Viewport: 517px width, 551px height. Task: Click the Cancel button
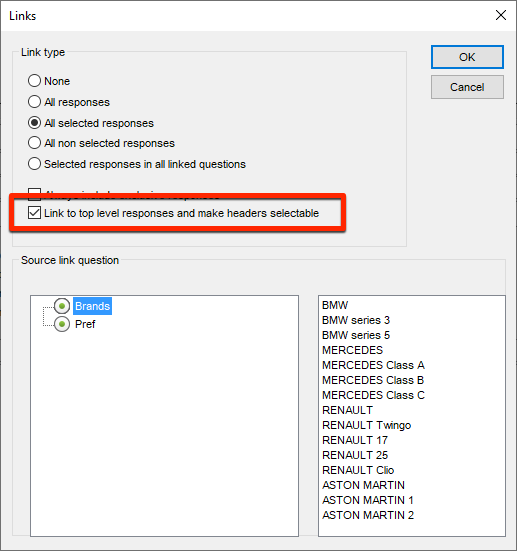click(x=467, y=87)
